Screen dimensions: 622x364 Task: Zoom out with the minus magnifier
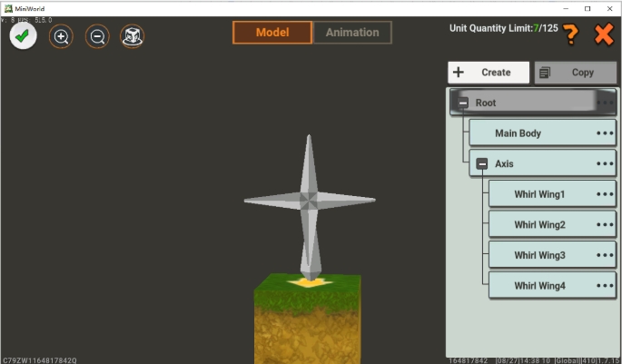click(97, 36)
